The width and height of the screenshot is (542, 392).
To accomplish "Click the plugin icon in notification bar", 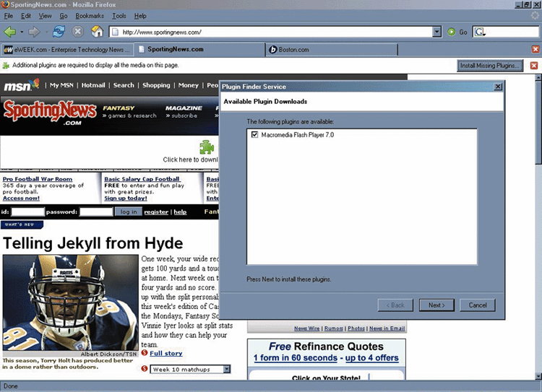I will [6, 65].
